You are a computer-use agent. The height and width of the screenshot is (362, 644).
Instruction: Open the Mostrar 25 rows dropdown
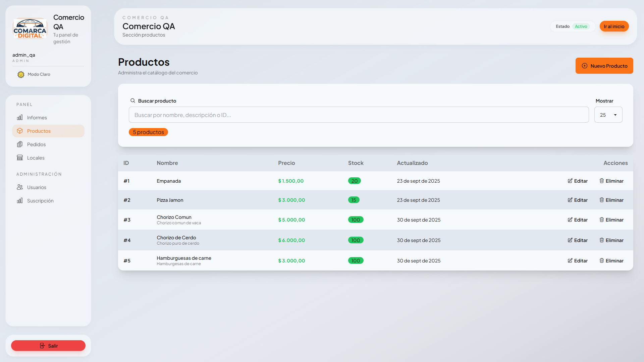coord(608,115)
